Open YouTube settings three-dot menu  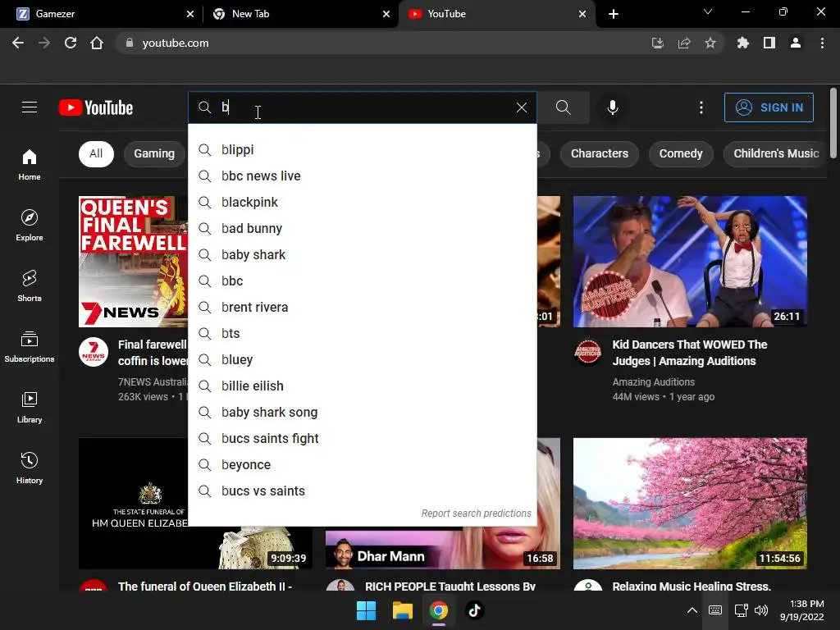[701, 107]
